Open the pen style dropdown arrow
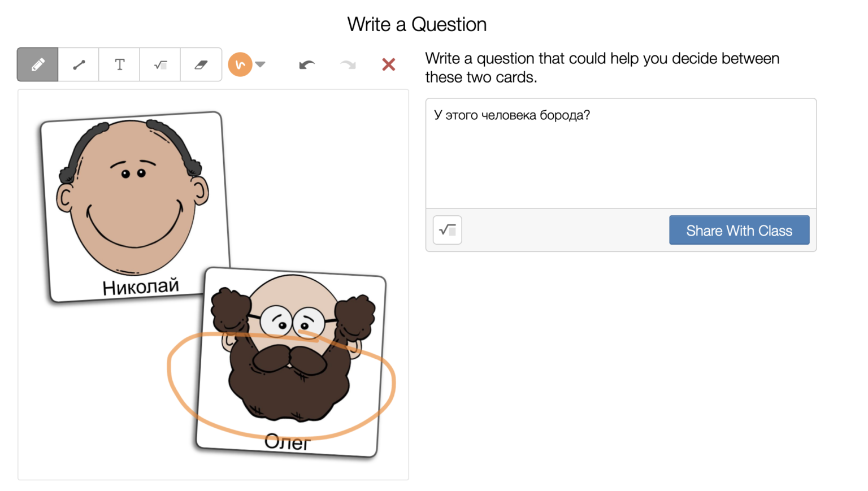 coord(261,64)
